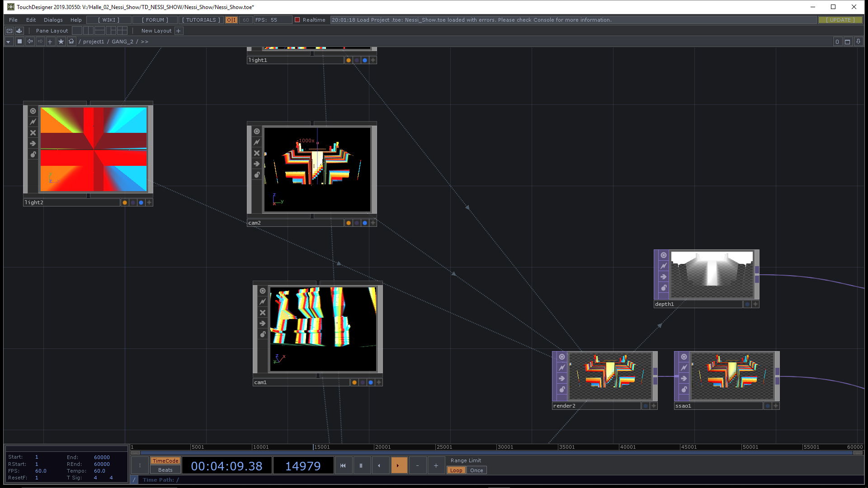Viewport: 868px width, 488px height.
Task: Navigate back with left arrow icon
Action: click(x=30, y=42)
